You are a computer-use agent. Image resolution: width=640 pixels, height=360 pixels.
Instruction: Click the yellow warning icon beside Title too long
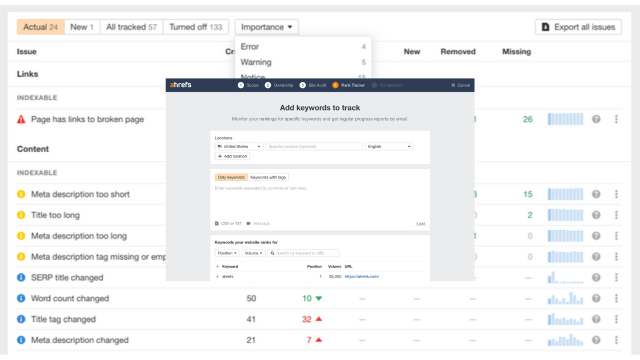21,215
